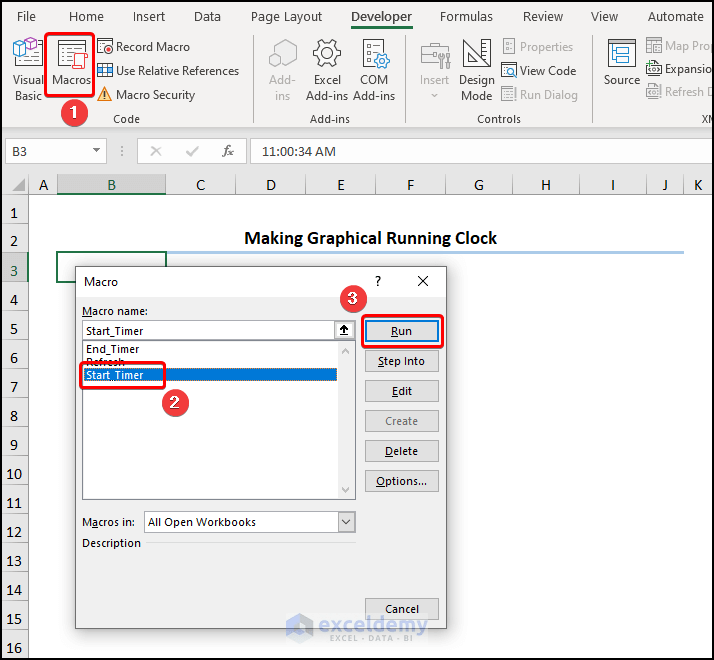714x660 pixels.
Task: Select column G header
Action: (x=479, y=185)
